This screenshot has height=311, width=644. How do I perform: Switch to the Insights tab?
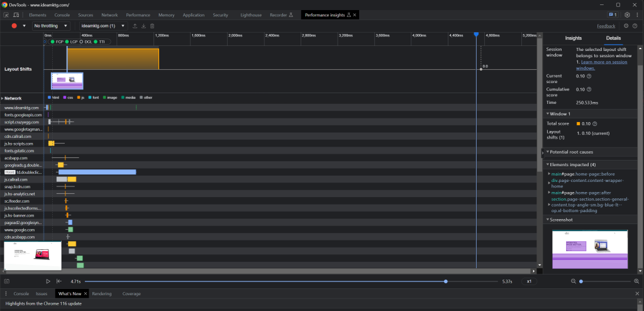click(x=573, y=38)
